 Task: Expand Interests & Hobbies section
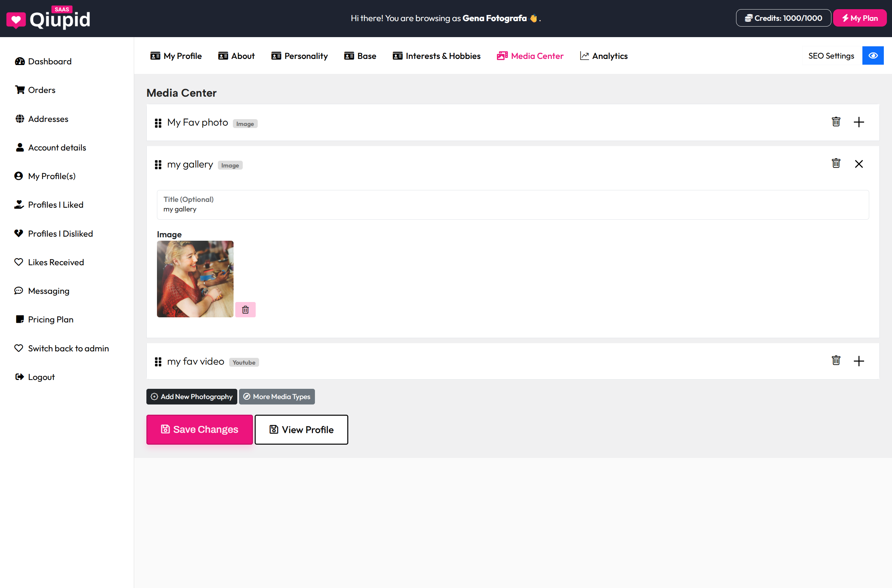point(436,55)
